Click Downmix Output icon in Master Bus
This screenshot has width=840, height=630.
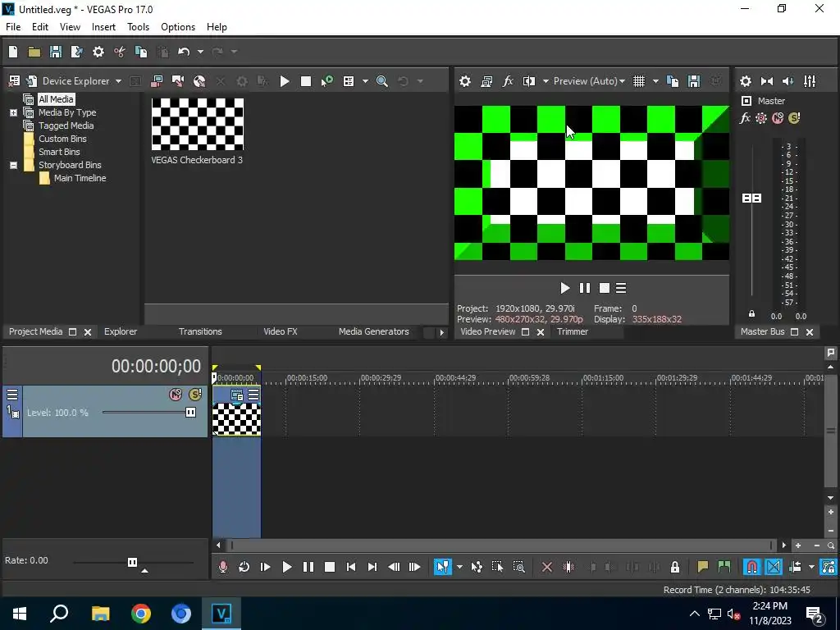point(767,81)
